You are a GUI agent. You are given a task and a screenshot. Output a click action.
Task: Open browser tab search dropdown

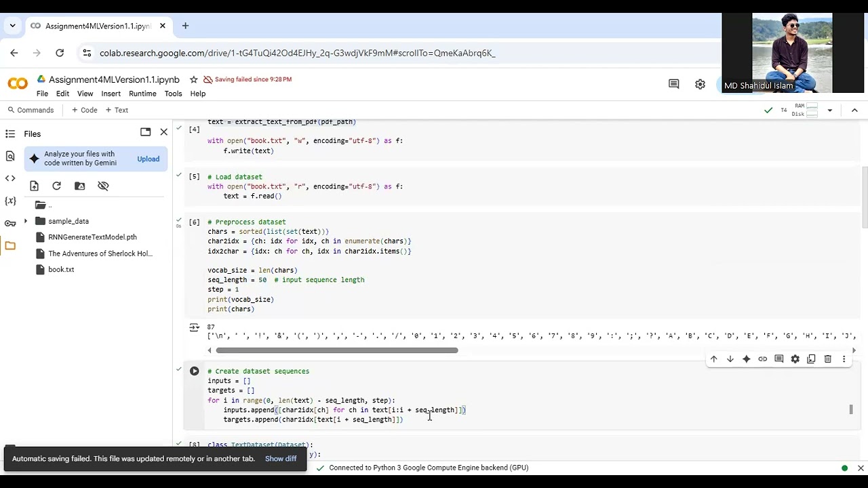pos(12,26)
